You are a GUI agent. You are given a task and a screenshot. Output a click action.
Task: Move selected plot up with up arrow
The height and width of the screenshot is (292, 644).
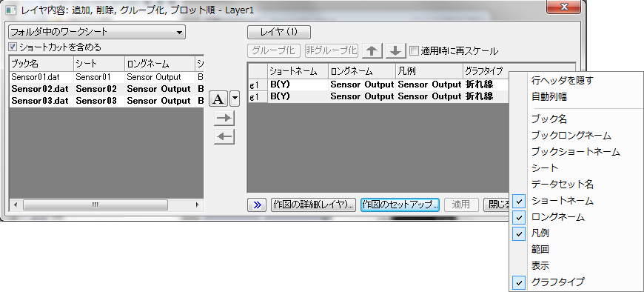point(372,50)
